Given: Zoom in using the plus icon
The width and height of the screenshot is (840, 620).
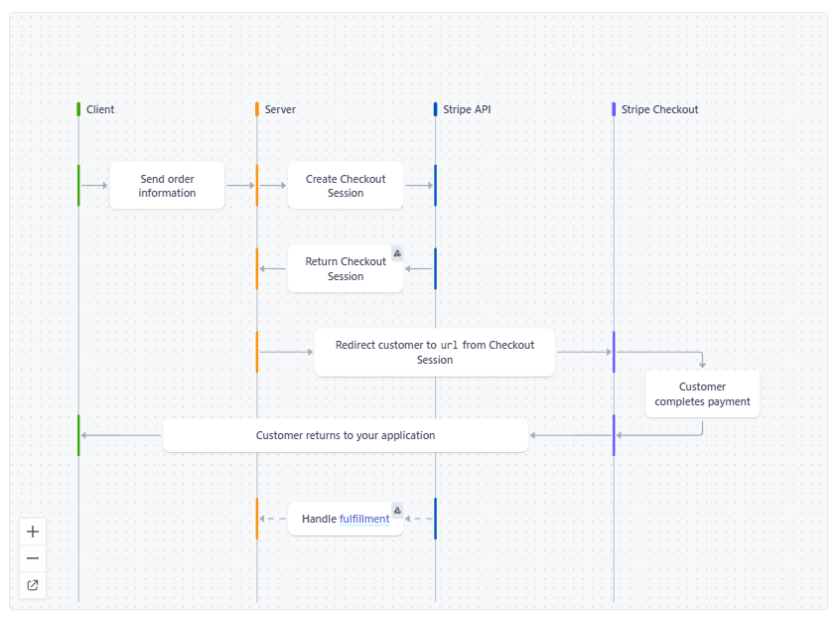Looking at the screenshot, I should 32,531.
